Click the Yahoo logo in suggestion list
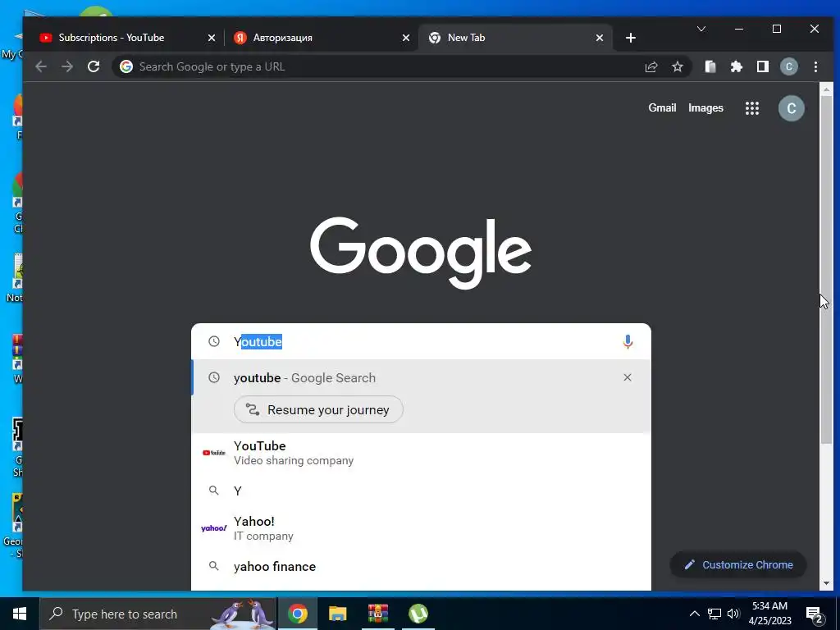840x630 pixels. point(214,528)
